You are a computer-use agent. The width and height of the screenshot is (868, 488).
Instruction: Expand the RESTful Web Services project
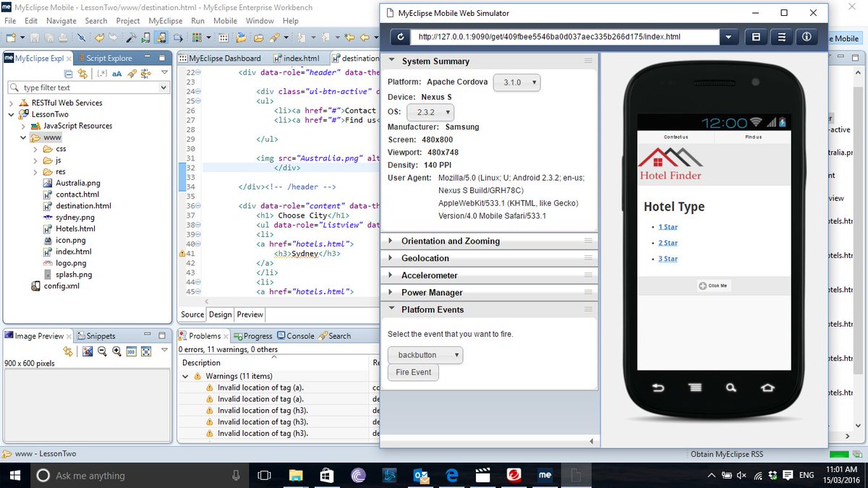click(11, 103)
